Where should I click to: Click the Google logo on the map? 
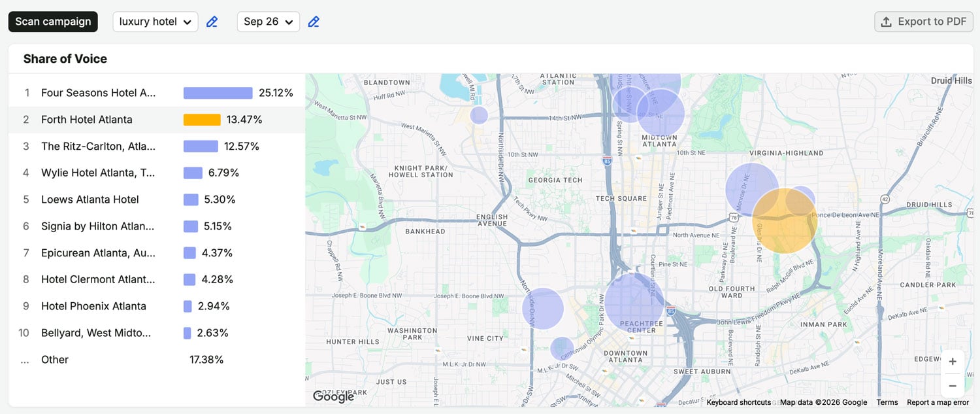click(333, 396)
